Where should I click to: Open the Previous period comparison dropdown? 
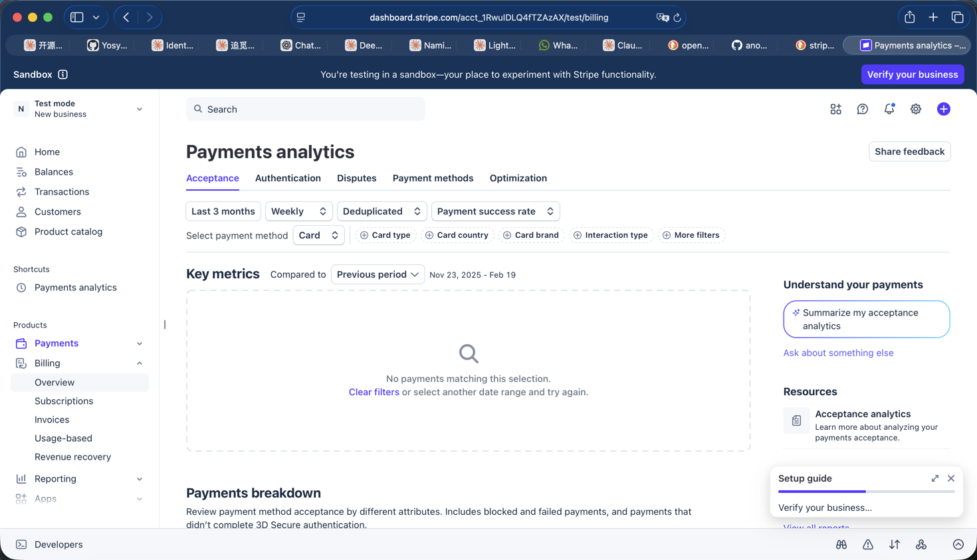pyautogui.click(x=378, y=274)
